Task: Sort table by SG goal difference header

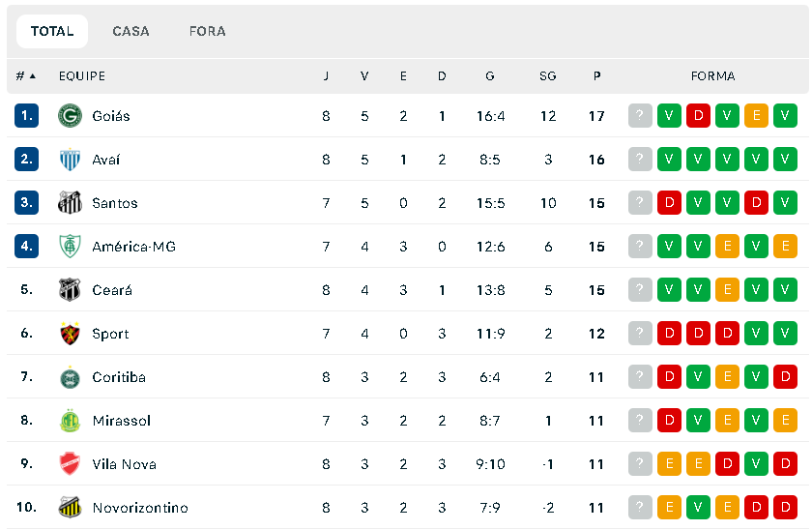Action: click(548, 76)
